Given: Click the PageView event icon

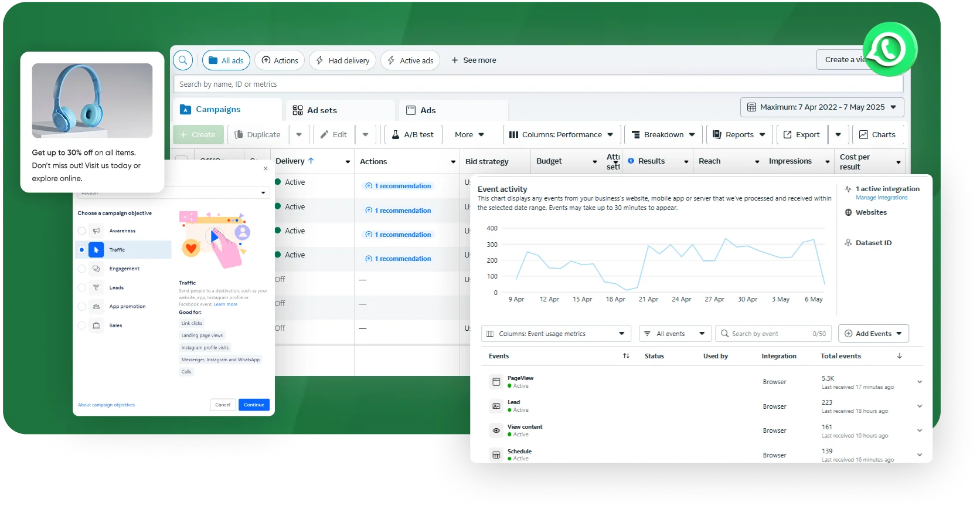Looking at the screenshot, I should pyautogui.click(x=496, y=382).
